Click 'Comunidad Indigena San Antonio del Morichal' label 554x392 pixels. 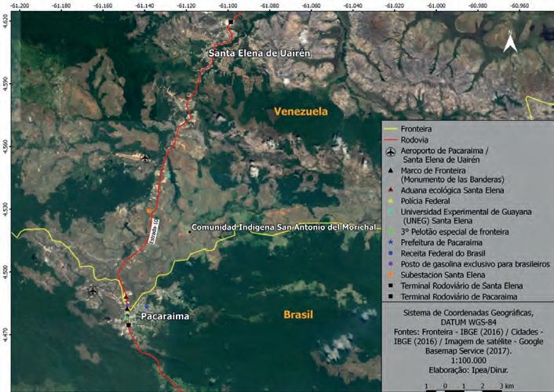pos(284,227)
